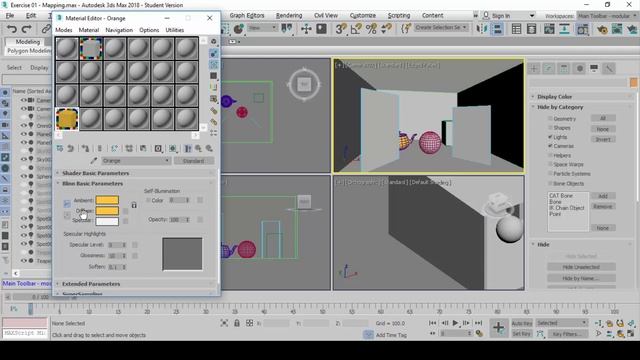Click the Standard material type button

pos(194,161)
